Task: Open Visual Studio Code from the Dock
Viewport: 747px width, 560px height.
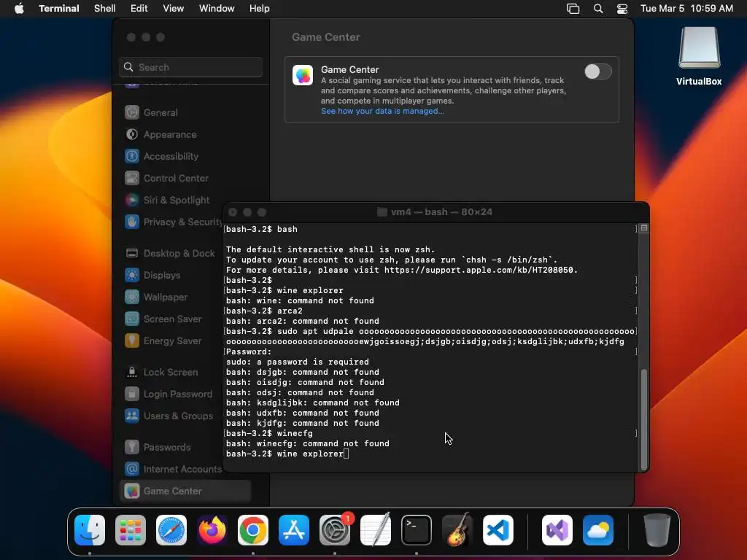Action: pyautogui.click(x=498, y=530)
